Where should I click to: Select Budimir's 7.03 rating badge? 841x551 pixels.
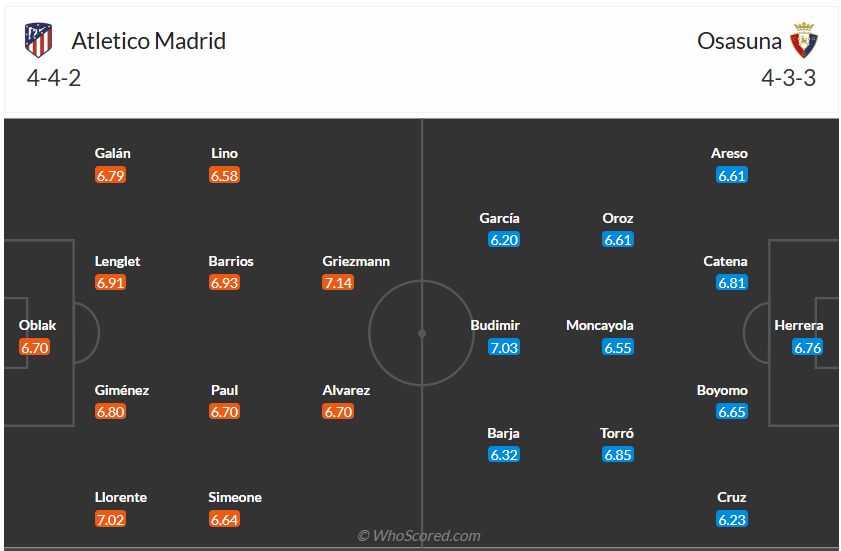point(504,347)
